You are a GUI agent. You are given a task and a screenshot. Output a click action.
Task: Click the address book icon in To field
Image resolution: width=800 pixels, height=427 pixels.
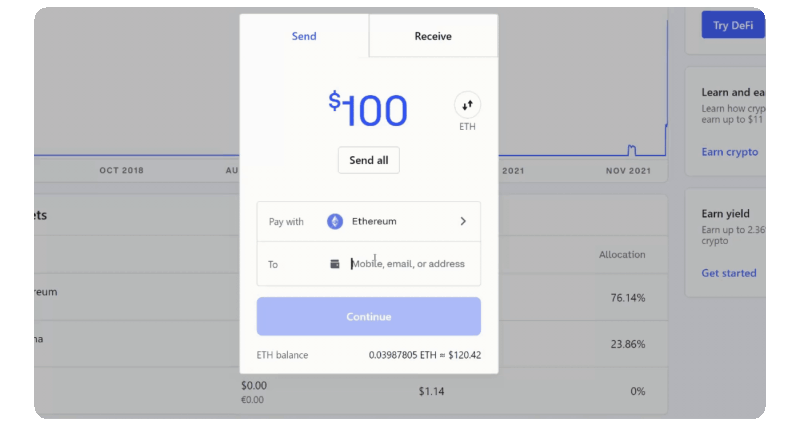coord(335,264)
